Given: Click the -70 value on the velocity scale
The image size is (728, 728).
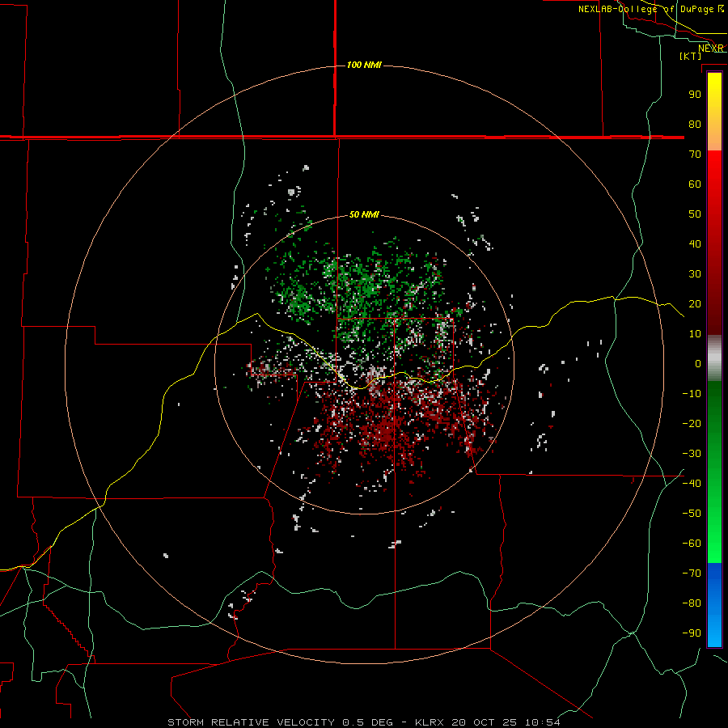Looking at the screenshot, I should pyautogui.click(x=692, y=574).
